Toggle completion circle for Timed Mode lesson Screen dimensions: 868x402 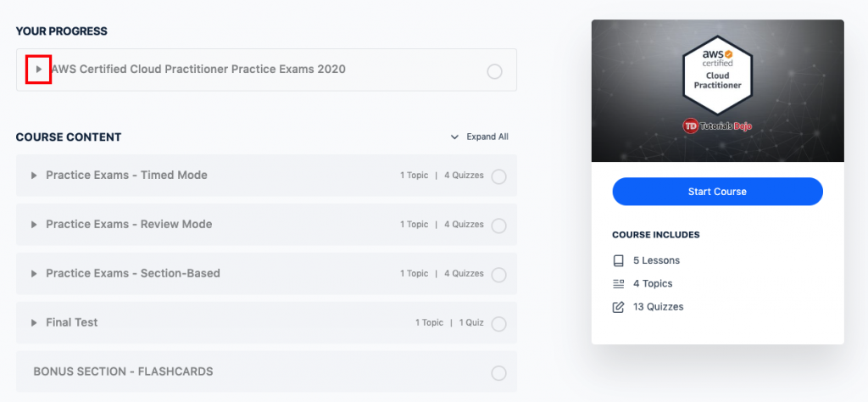point(499,176)
